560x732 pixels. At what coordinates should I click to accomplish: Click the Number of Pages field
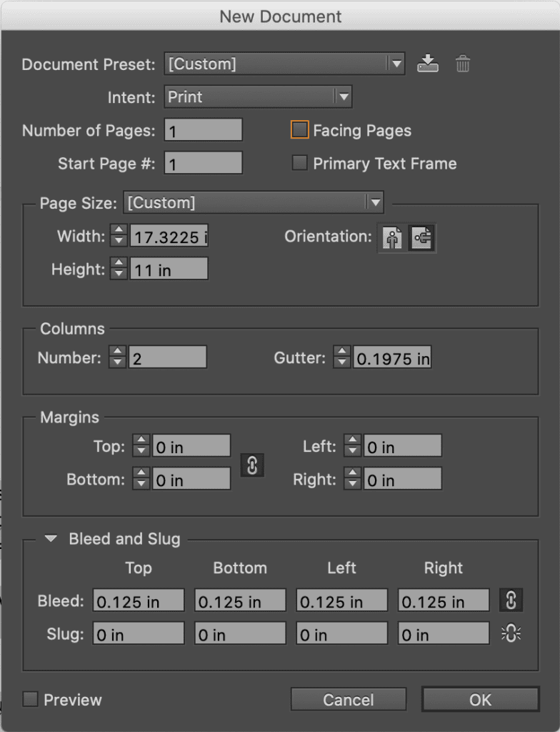coord(203,130)
